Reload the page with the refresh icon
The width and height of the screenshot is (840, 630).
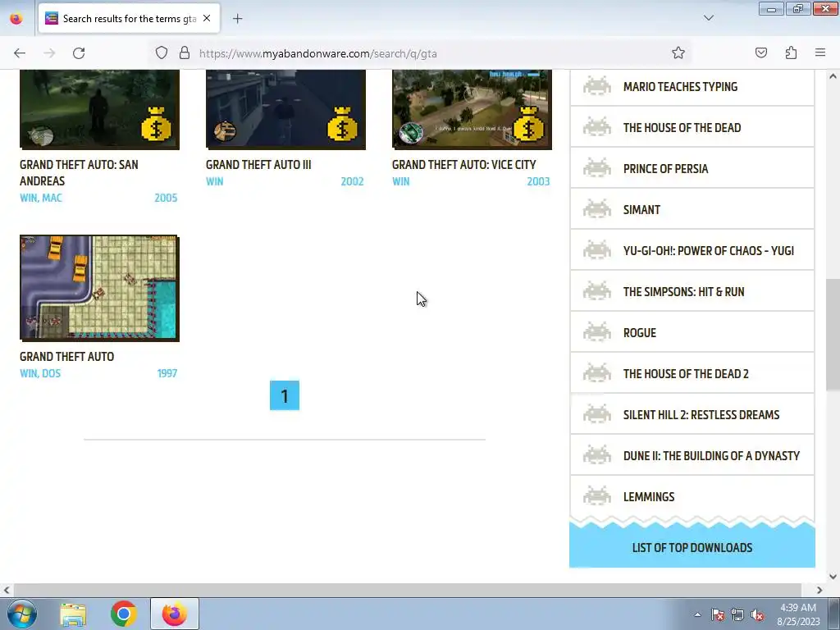79,53
